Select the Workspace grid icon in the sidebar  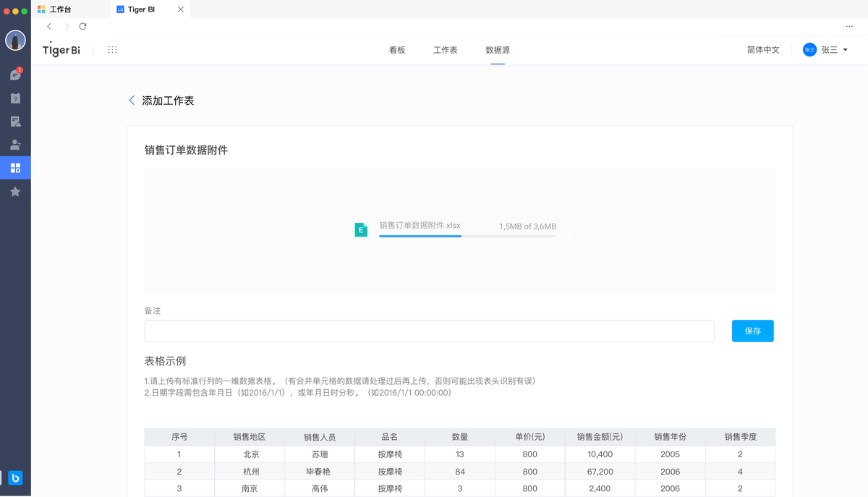(15, 167)
